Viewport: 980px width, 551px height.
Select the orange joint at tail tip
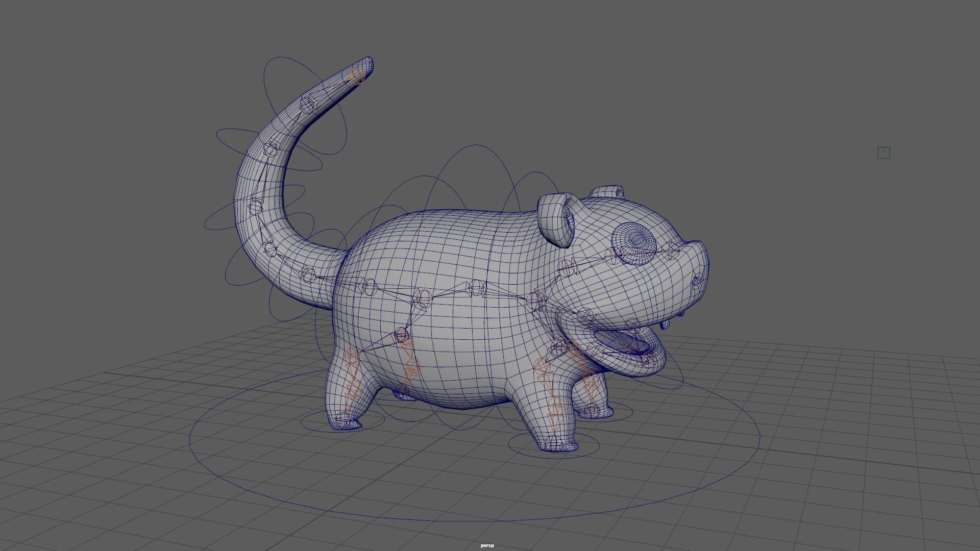pos(358,77)
